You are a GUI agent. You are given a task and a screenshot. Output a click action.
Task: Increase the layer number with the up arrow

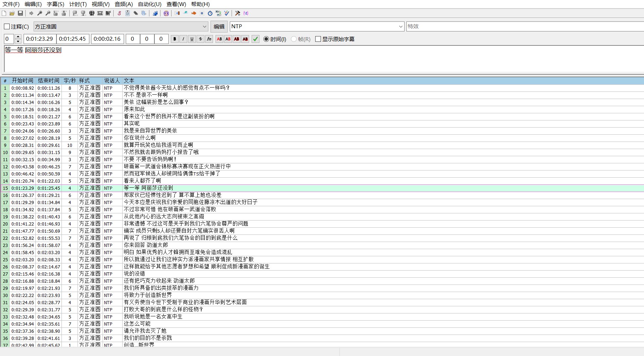18,37
